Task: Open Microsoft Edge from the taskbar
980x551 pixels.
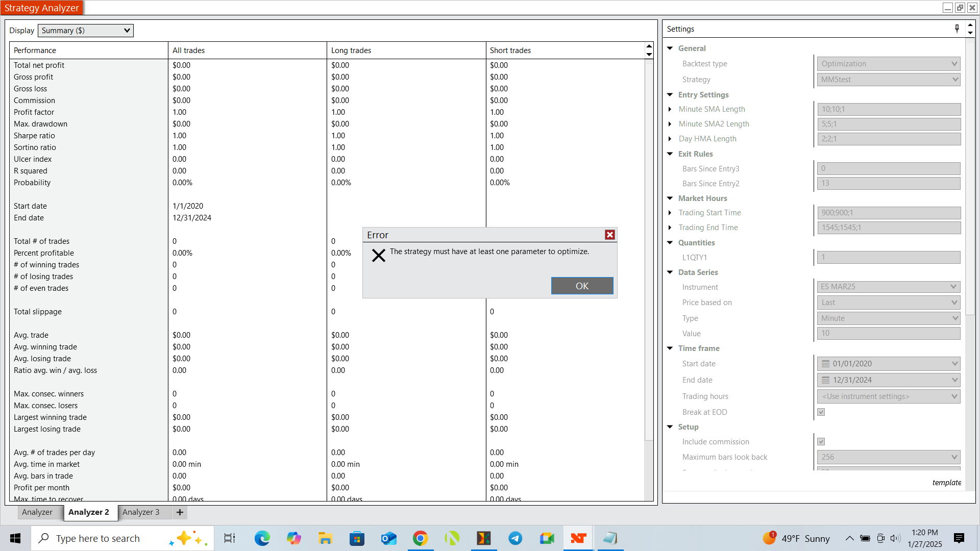Action: click(262, 538)
